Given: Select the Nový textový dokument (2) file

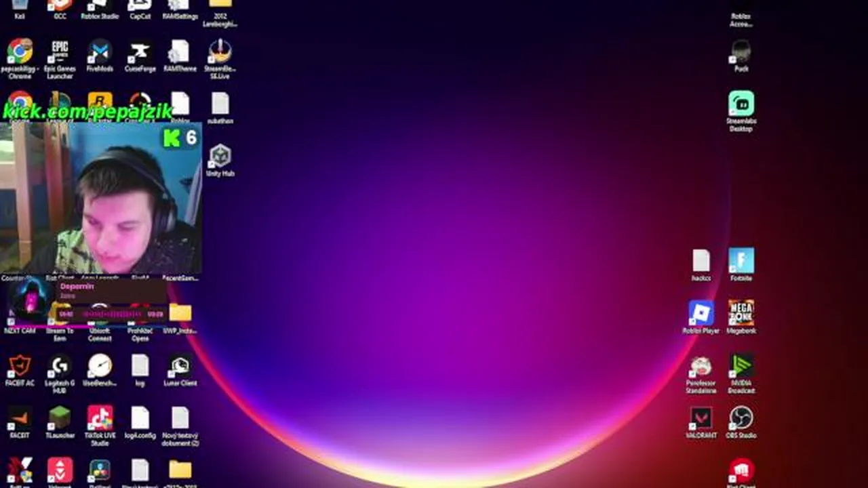Looking at the screenshot, I should tap(180, 419).
